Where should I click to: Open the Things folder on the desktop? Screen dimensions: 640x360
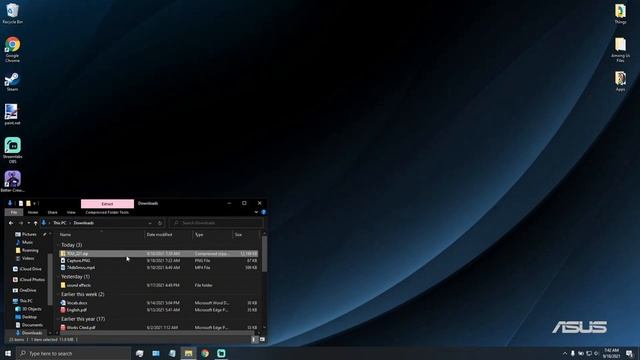620,13
